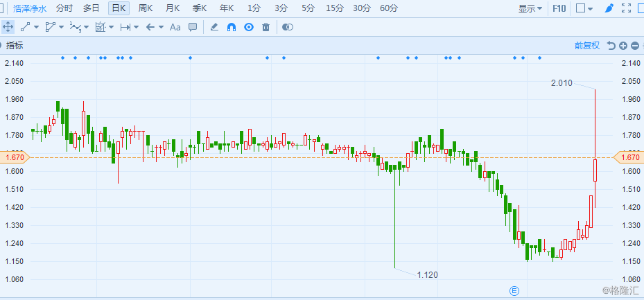Screen dimensions: 644x300
Task: Open the F10 company info button
Action: click(559, 9)
